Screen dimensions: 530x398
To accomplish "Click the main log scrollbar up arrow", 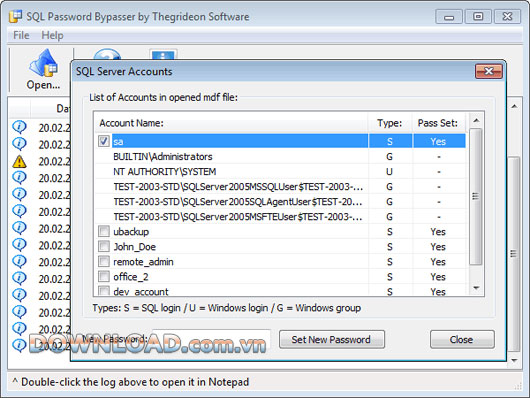I will tap(514, 107).
